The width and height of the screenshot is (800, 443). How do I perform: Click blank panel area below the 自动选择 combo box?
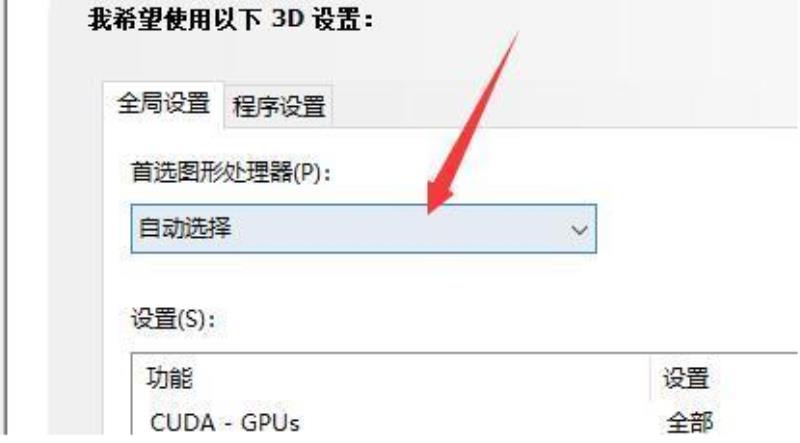point(363,278)
